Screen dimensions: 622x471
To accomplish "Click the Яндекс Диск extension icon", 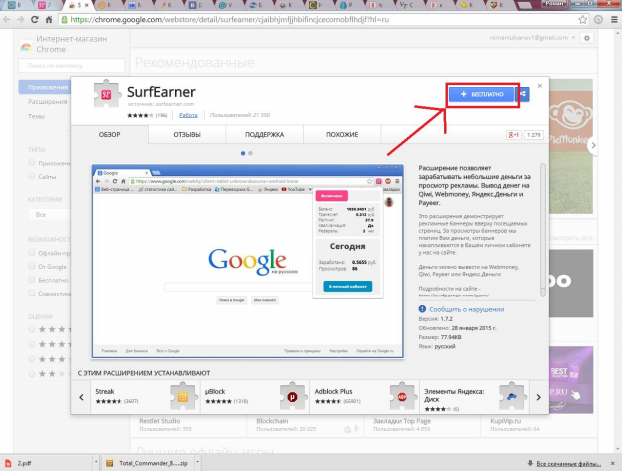I will [x=512, y=396].
